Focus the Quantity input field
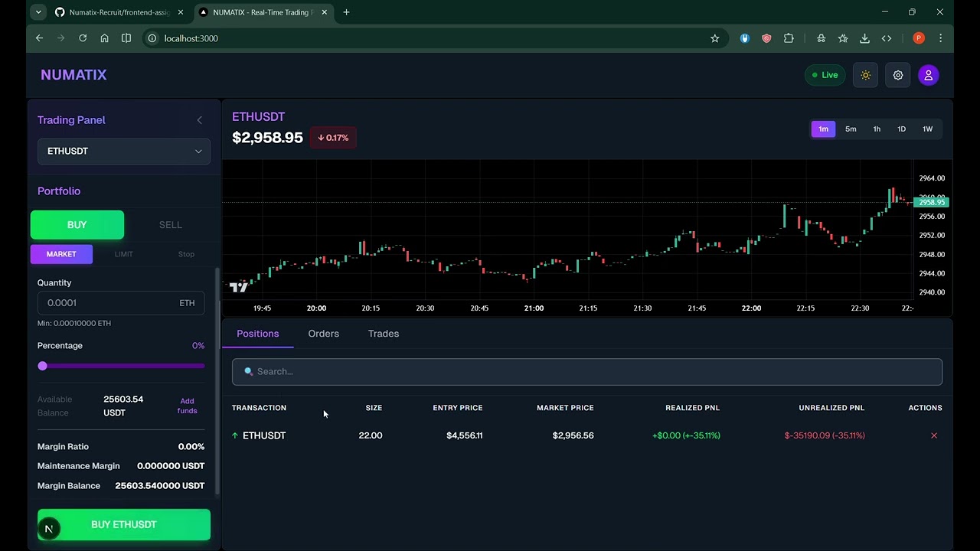 point(121,303)
